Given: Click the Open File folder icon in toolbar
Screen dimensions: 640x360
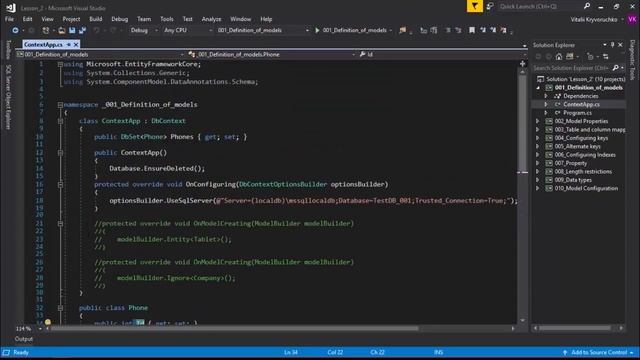Looking at the screenshot, I should click(62, 30).
